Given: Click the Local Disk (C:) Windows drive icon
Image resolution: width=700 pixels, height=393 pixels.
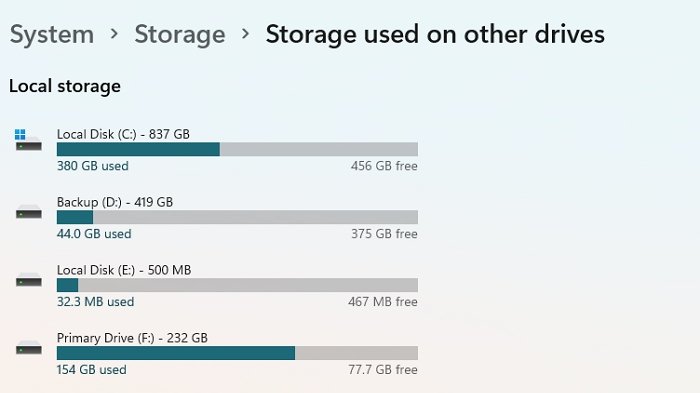Looking at the screenshot, I should click(x=28, y=141).
